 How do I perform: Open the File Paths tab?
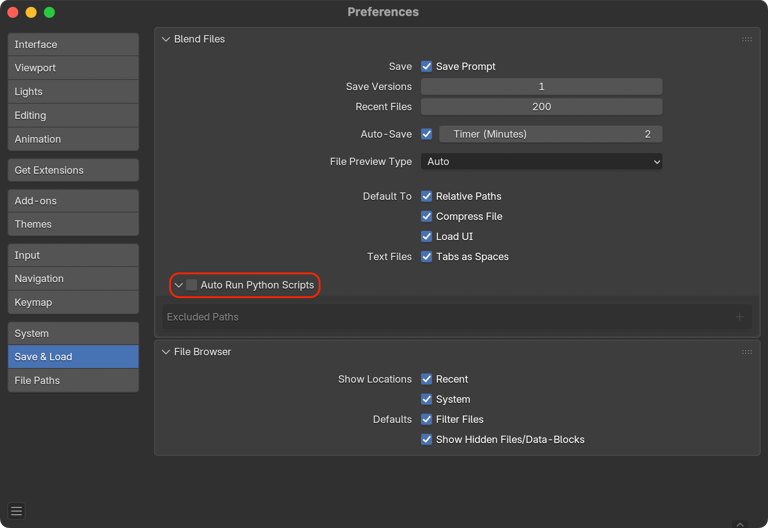(73, 380)
